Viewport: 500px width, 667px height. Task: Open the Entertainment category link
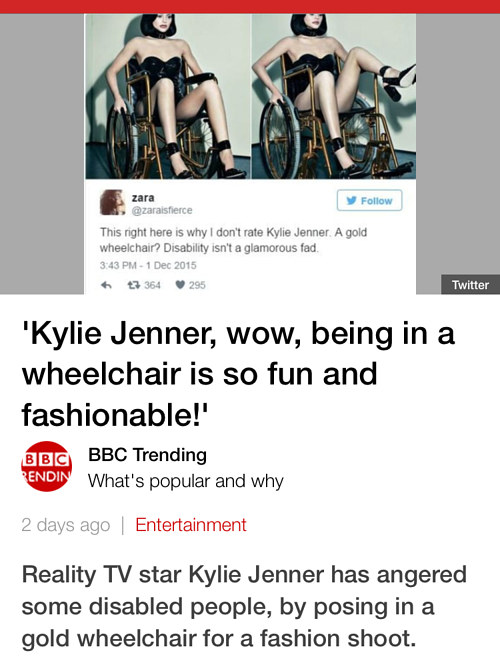coord(191,525)
